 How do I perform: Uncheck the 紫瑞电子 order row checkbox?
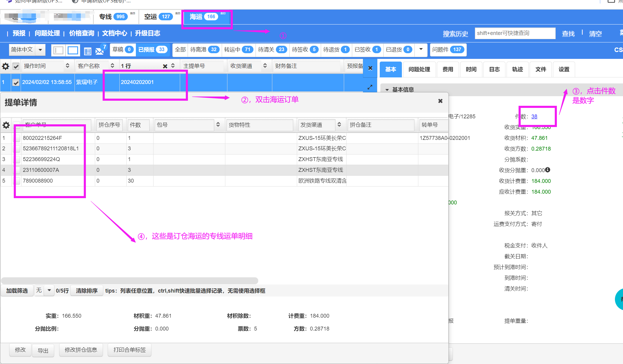[x=16, y=82]
